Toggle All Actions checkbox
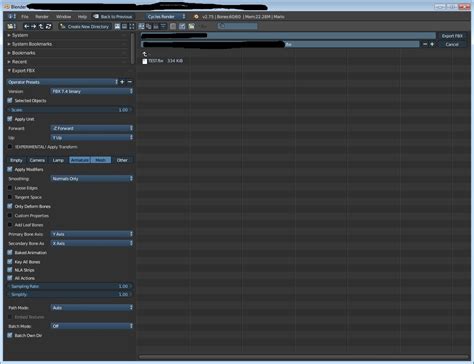Screen dimensions: 474x364 [10, 278]
